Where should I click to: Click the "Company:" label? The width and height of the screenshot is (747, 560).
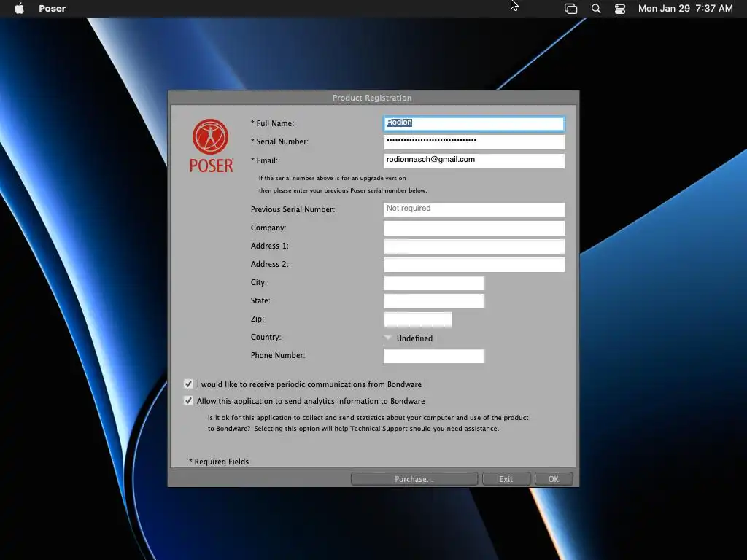[268, 227]
